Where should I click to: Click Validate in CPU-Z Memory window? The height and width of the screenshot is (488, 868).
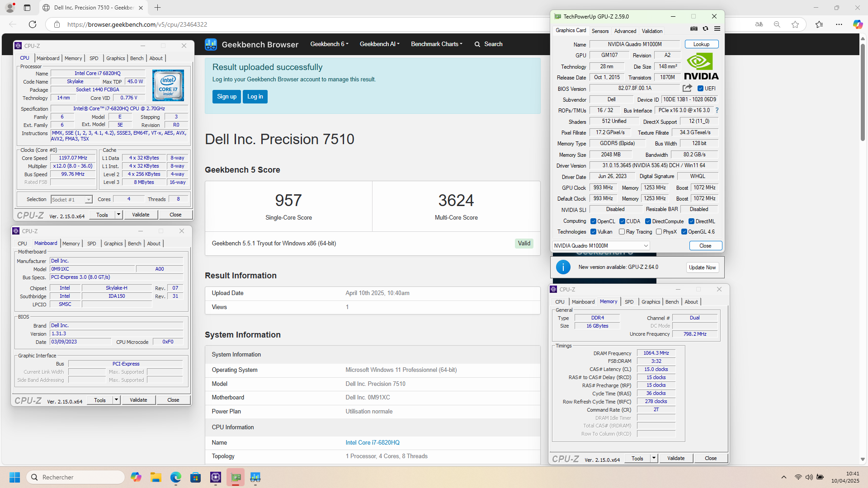click(676, 458)
